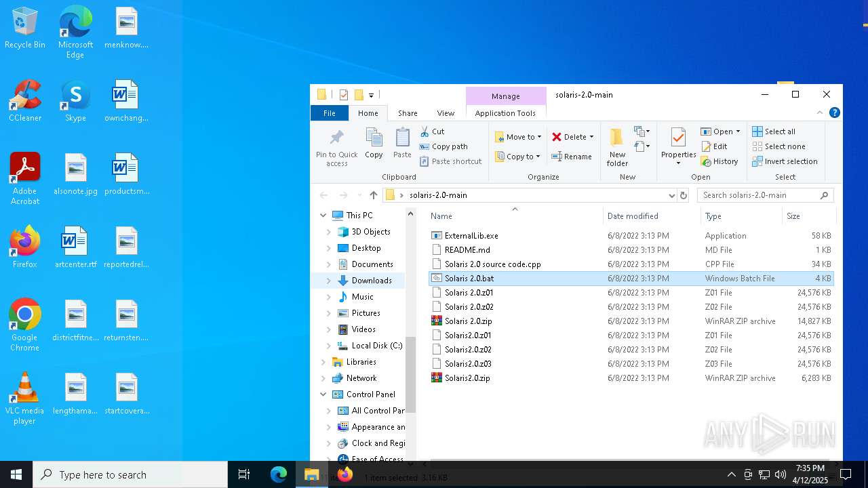Image resolution: width=868 pixels, height=488 pixels.
Task: Select the Solaris 2.0.zip archive
Action: click(x=468, y=321)
